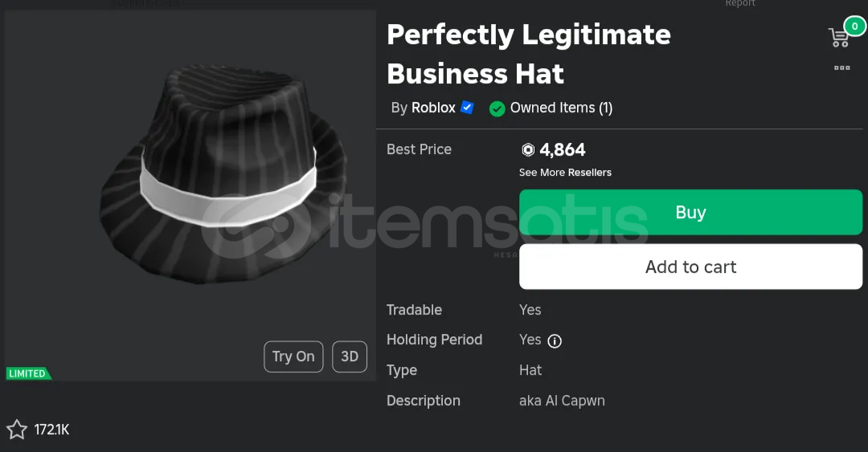Click the 4,864 best price value

click(563, 149)
